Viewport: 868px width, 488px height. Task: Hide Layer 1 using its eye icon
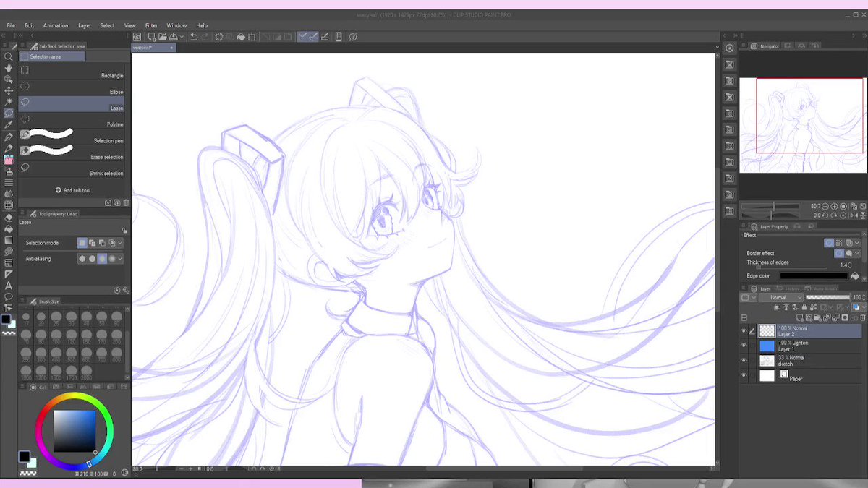coord(744,346)
